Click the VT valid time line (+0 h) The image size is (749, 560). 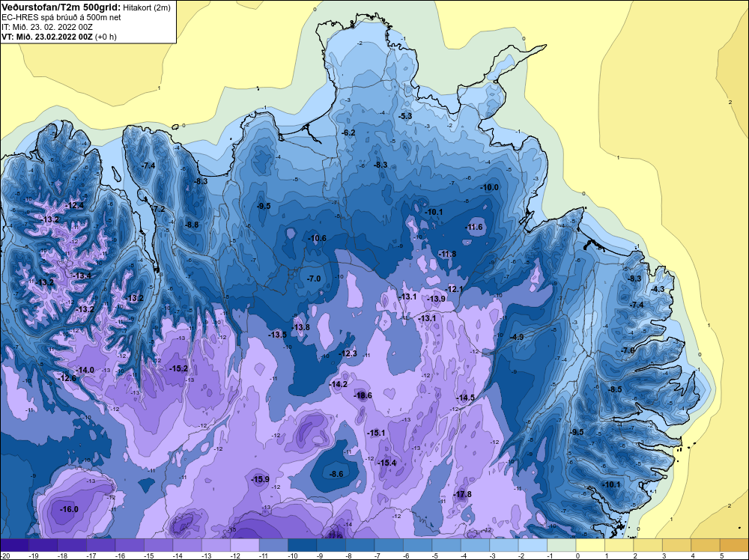coord(59,36)
